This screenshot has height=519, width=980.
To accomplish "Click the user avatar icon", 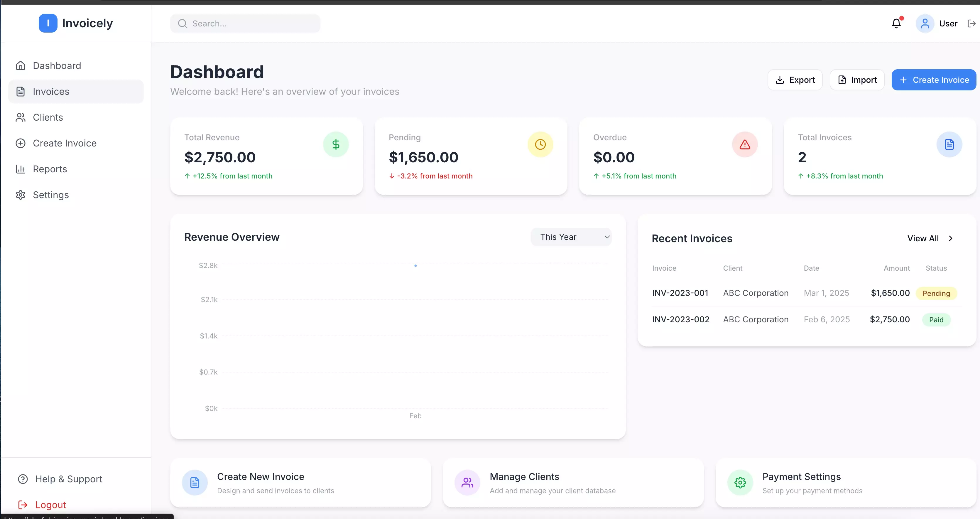I will click(x=925, y=23).
